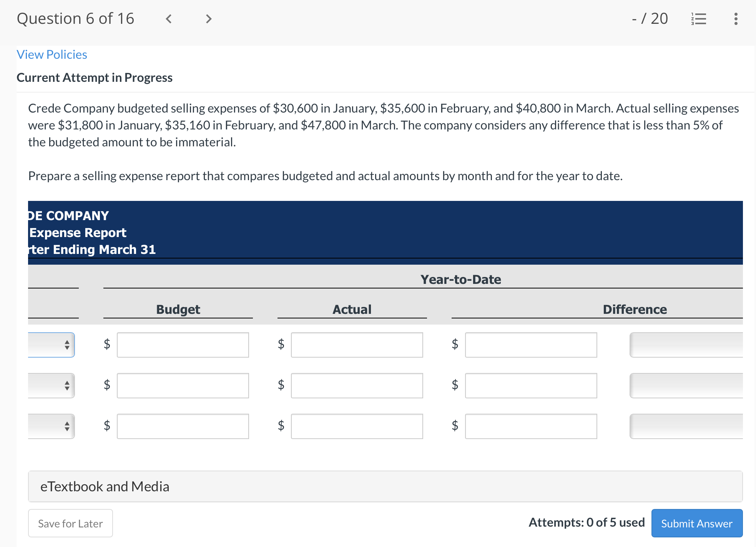Image resolution: width=756 pixels, height=547 pixels.
Task: Open the third row month selector dropdown
Action: tap(51, 426)
